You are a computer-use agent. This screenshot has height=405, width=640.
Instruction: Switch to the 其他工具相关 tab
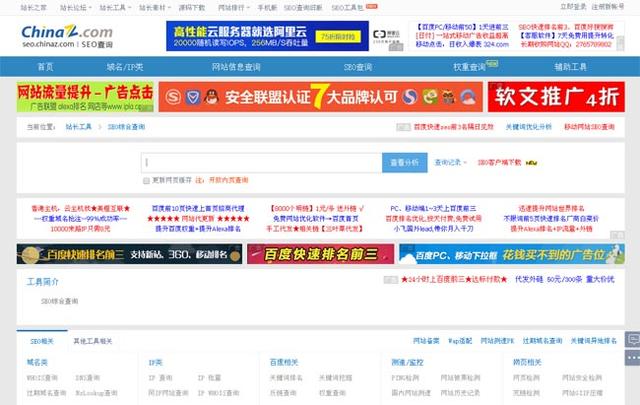click(93, 341)
